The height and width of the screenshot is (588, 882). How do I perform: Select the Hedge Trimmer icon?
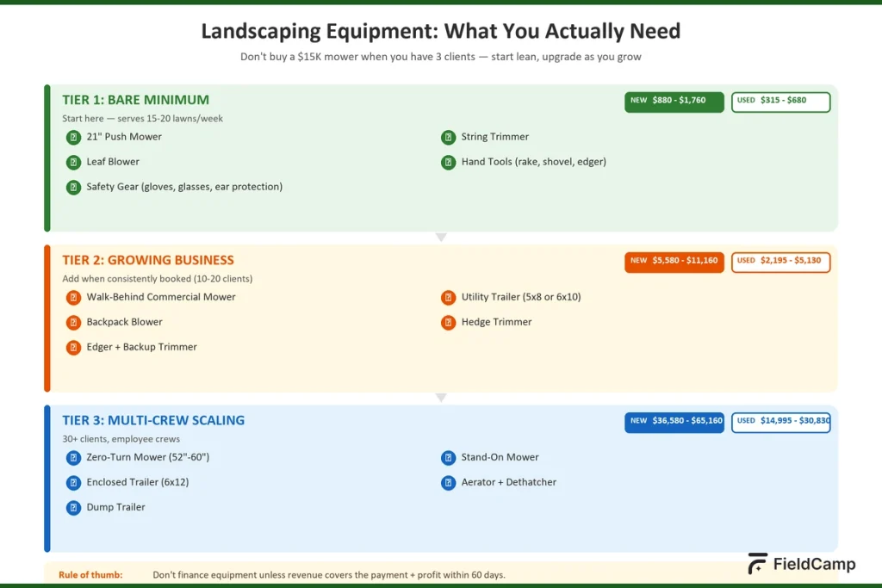448,323
